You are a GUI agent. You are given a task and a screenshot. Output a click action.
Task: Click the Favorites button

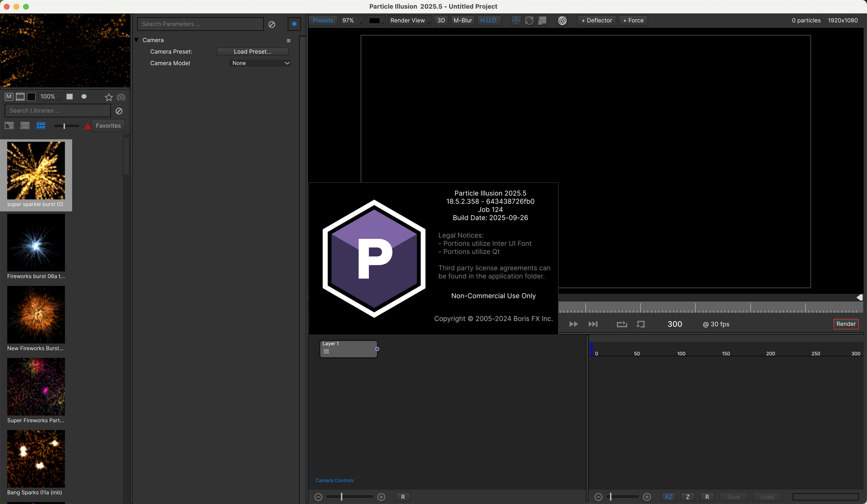(108, 126)
